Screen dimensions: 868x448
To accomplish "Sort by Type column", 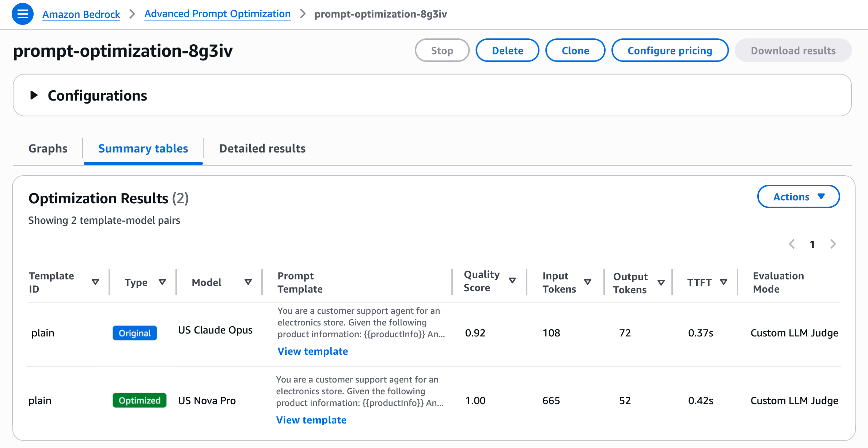I will pyautogui.click(x=162, y=282).
